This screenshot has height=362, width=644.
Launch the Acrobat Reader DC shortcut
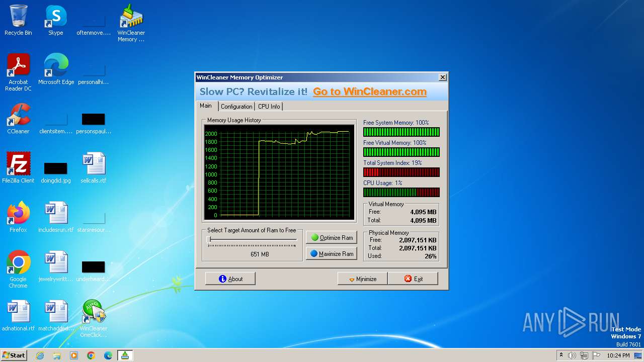[18, 72]
